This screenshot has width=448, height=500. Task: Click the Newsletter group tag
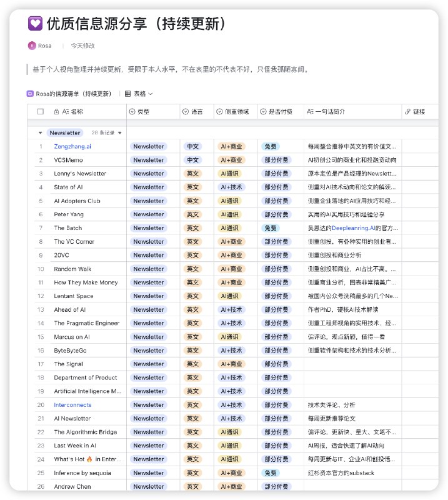point(65,133)
